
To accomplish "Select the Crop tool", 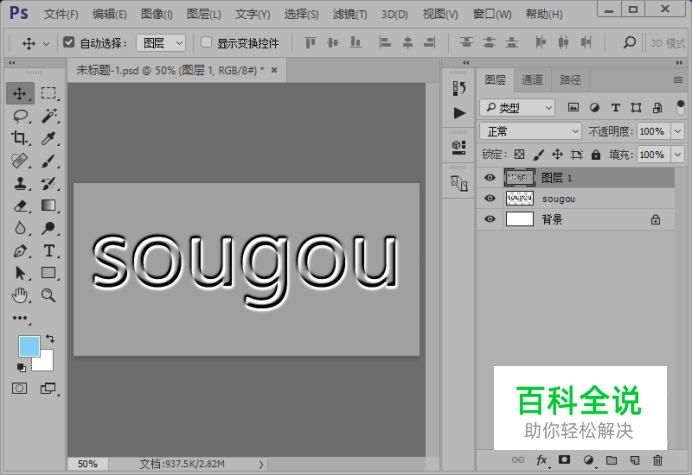I will coord(19,138).
